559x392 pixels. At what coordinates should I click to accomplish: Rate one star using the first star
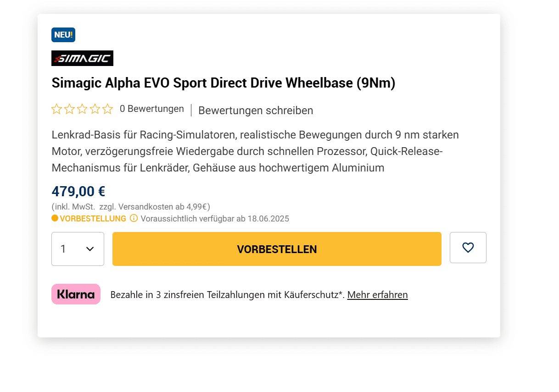(56, 109)
